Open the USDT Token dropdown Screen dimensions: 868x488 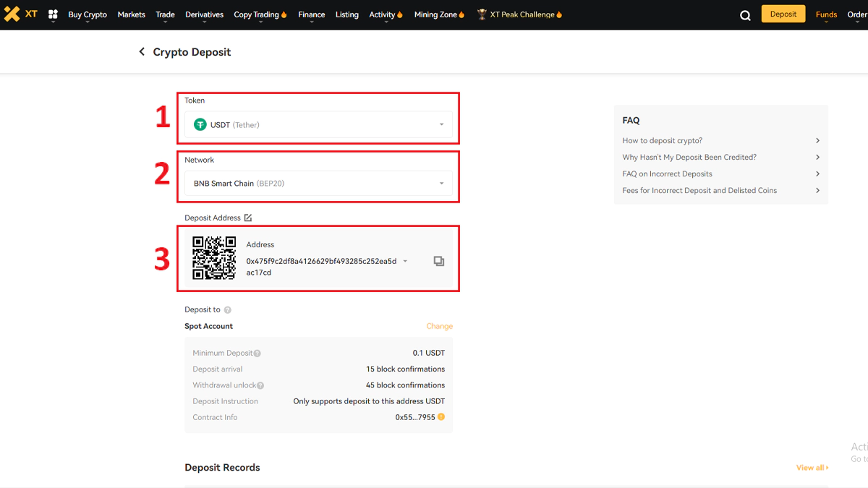tap(318, 125)
